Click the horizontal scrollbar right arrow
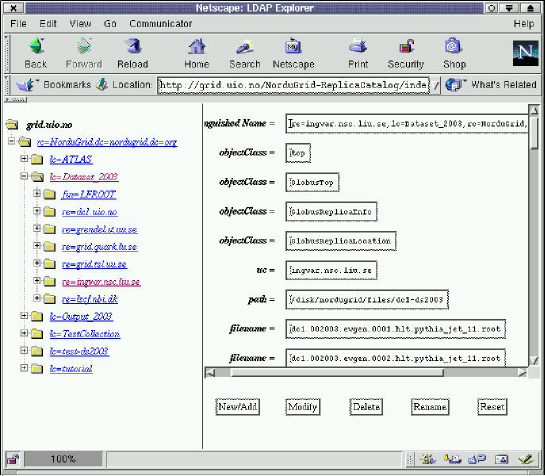Image resolution: width=545 pixels, height=476 pixels. tap(522, 373)
